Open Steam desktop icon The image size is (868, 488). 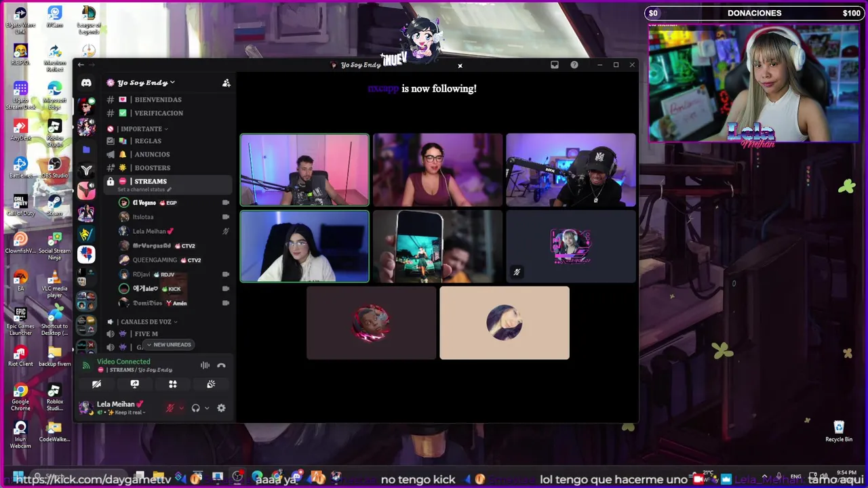click(x=55, y=205)
